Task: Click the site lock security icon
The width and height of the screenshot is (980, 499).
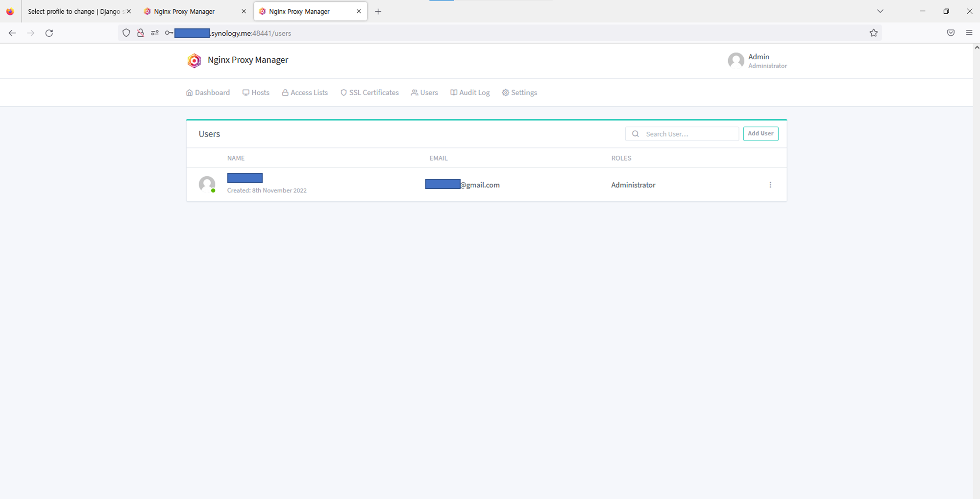Action: click(x=141, y=33)
